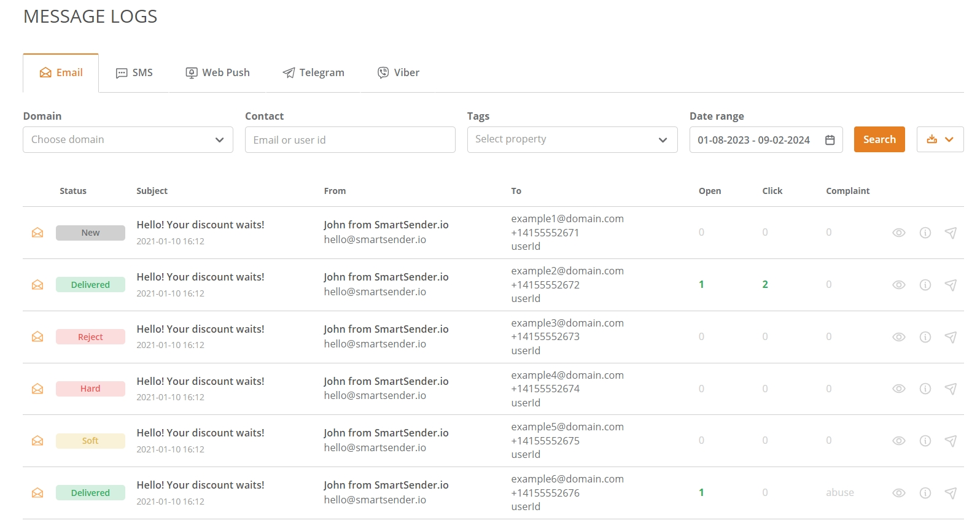Preview the example2@domain.com message via eye icon

(x=899, y=285)
